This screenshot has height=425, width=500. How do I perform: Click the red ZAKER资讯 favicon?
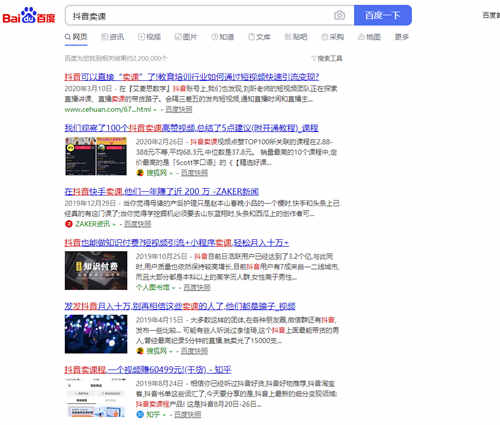coord(69,224)
